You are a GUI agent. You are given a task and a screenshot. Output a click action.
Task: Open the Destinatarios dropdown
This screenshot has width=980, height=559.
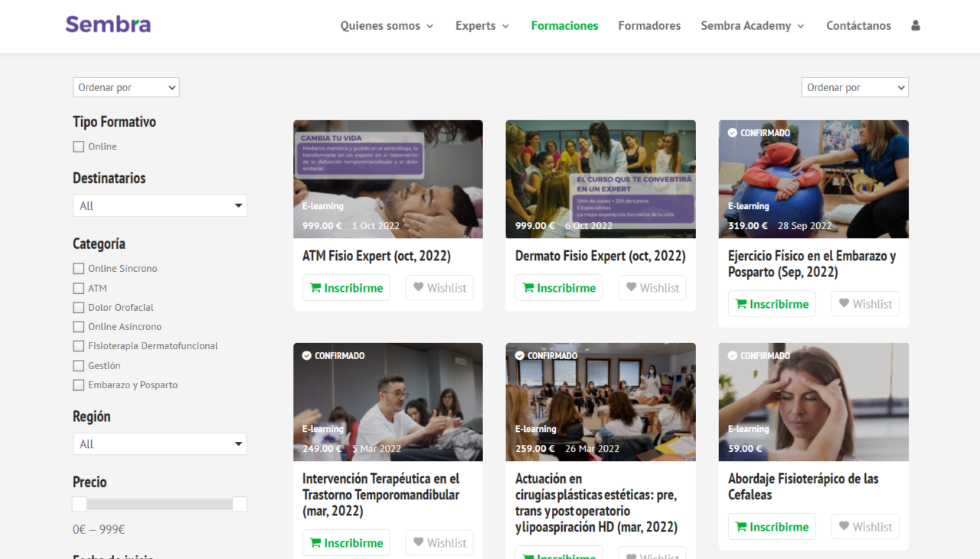tap(159, 205)
